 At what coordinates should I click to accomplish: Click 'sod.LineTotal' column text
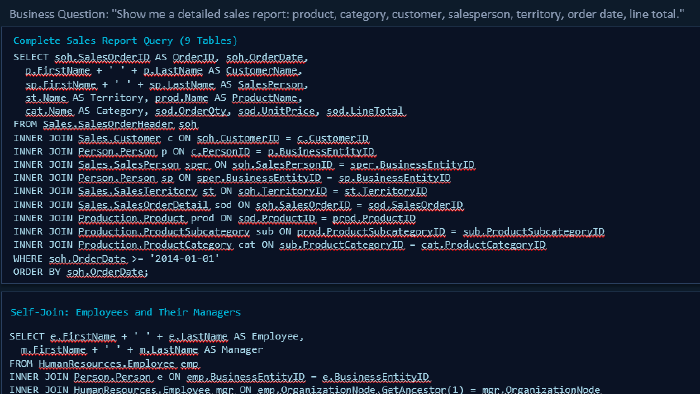365,111
